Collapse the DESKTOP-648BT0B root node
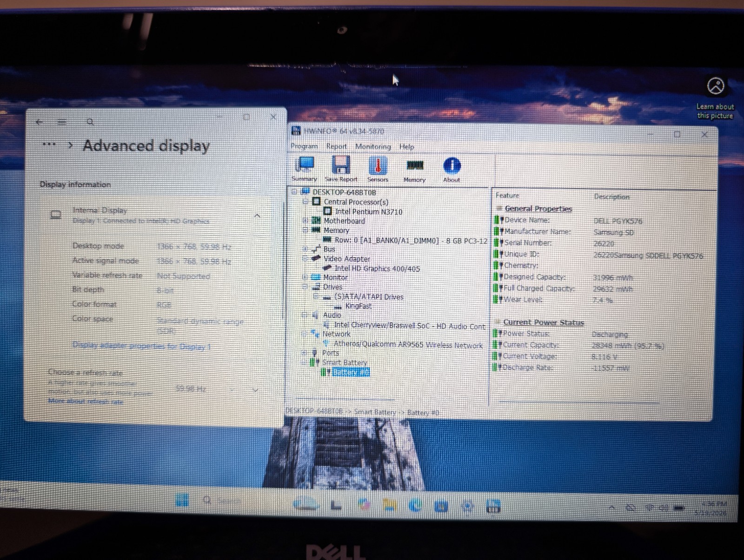The height and width of the screenshot is (560, 744). pyautogui.click(x=294, y=192)
